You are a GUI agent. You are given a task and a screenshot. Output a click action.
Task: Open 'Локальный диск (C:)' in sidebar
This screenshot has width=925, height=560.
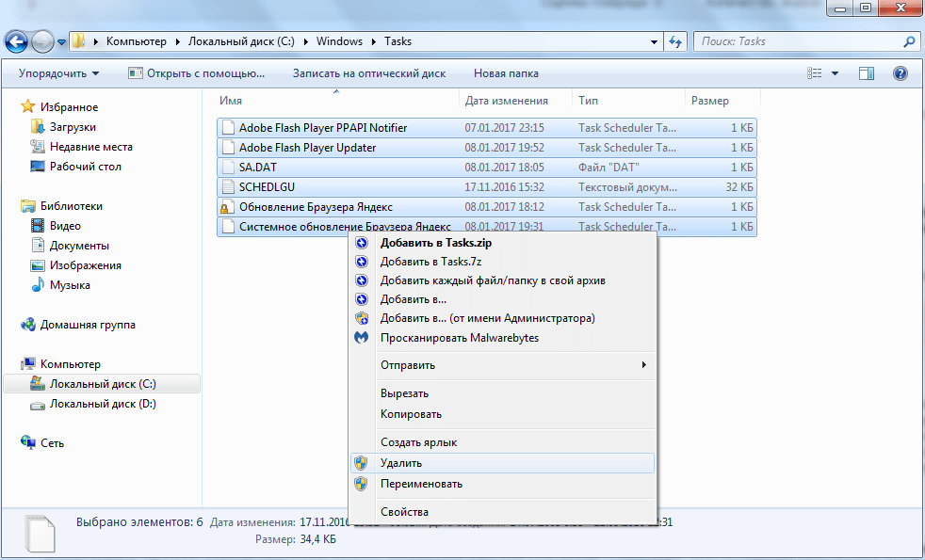pyautogui.click(x=102, y=384)
